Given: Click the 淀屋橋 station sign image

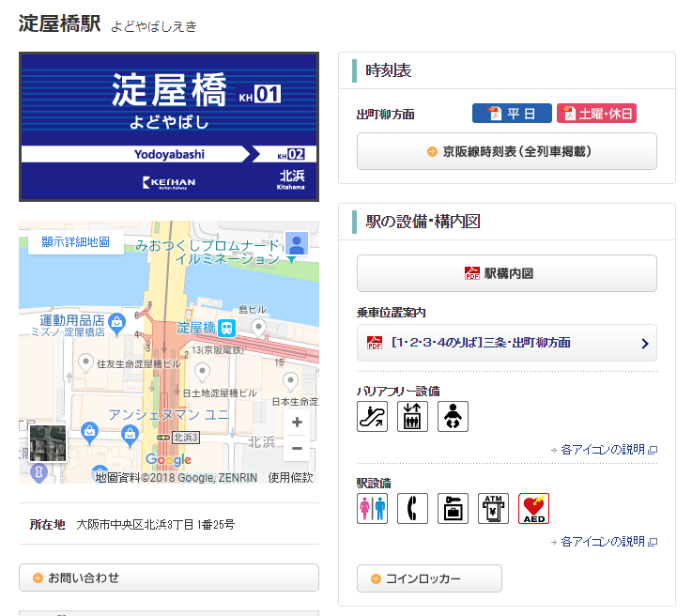Looking at the screenshot, I should [x=169, y=127].
